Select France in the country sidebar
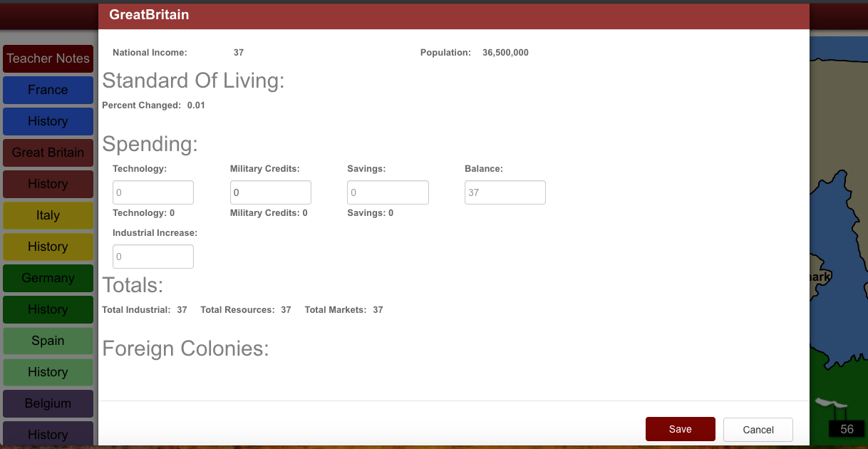 pos(48,90)
